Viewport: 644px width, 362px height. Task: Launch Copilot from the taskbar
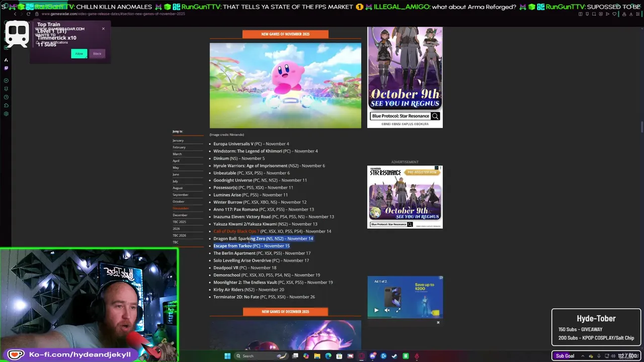[306, 356]
